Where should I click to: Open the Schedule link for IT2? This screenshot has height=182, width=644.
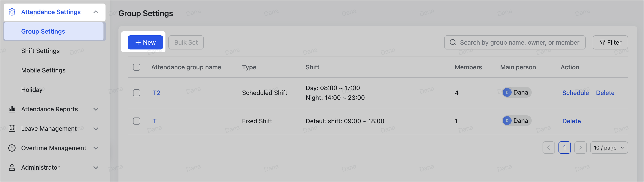[575, 93]
